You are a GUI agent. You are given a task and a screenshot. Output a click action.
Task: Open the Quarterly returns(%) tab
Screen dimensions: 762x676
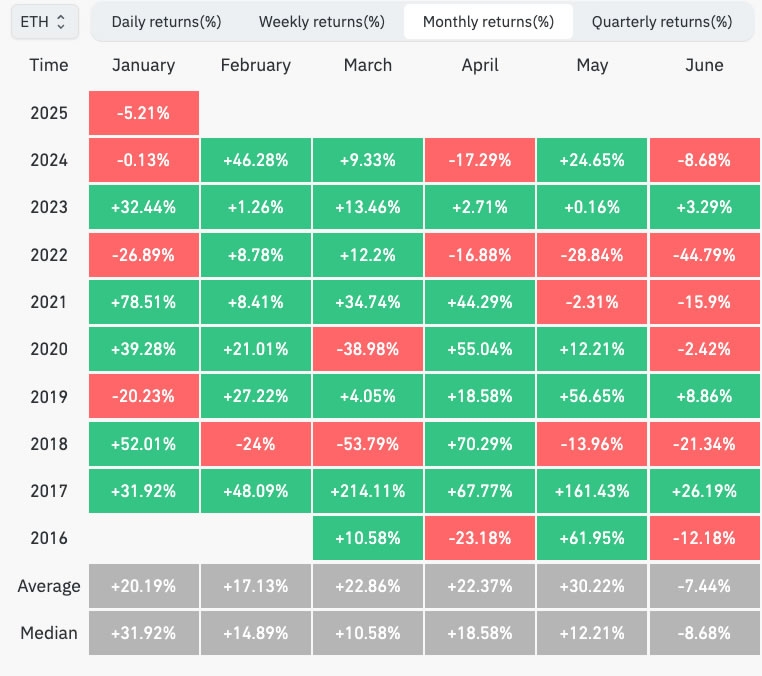662,21
